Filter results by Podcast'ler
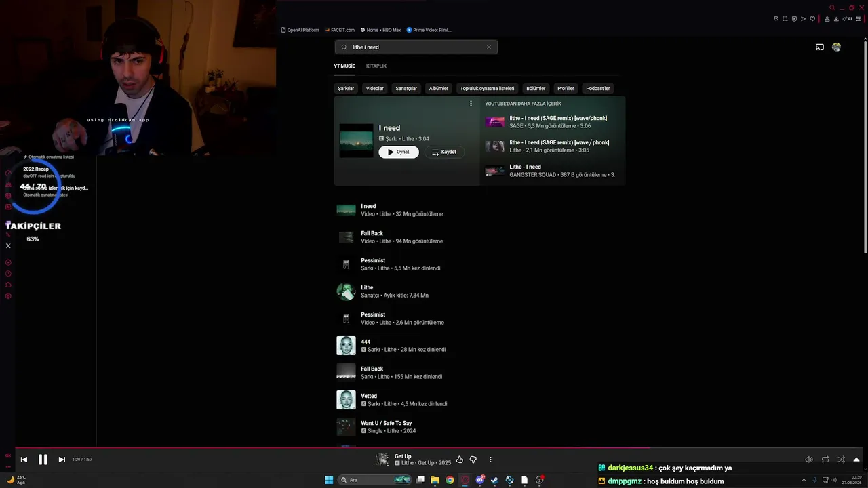This screenshot has width=868, height=488. click(598, 88)
